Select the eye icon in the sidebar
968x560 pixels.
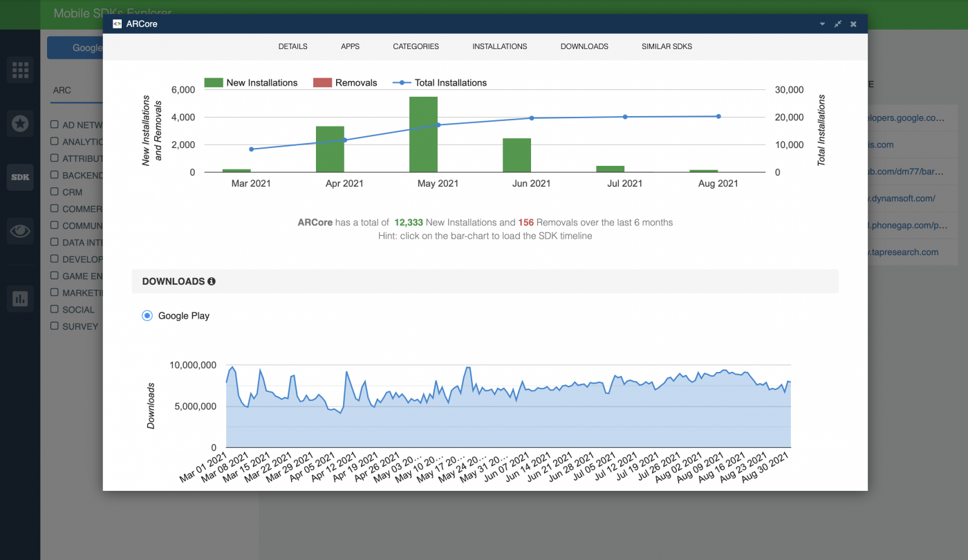click(19, 231)
